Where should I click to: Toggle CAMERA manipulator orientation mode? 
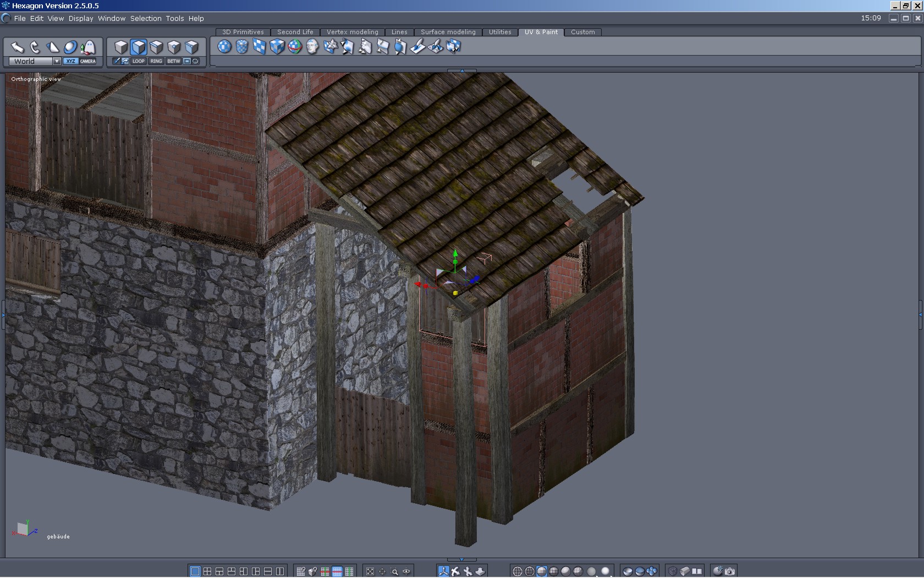[88, 61]
